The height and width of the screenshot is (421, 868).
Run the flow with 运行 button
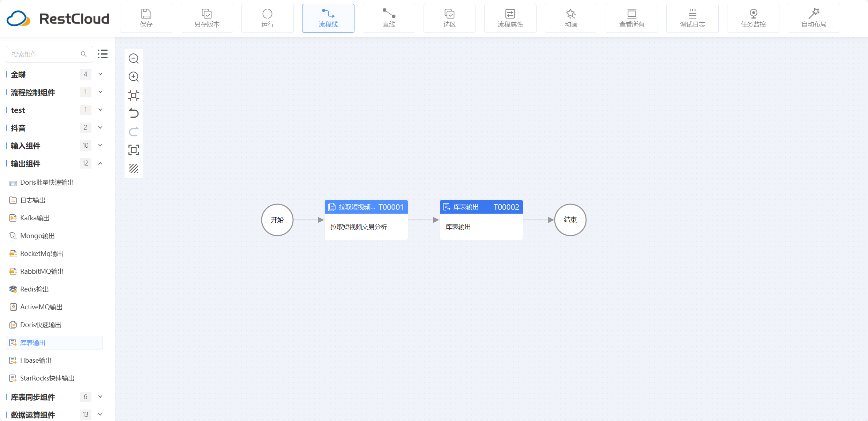tap(267, 19)
